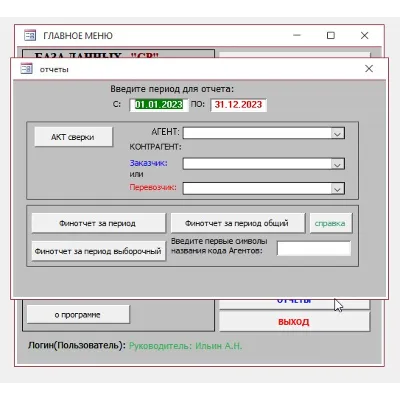Open the справка help button

click(x=331, y=223)
